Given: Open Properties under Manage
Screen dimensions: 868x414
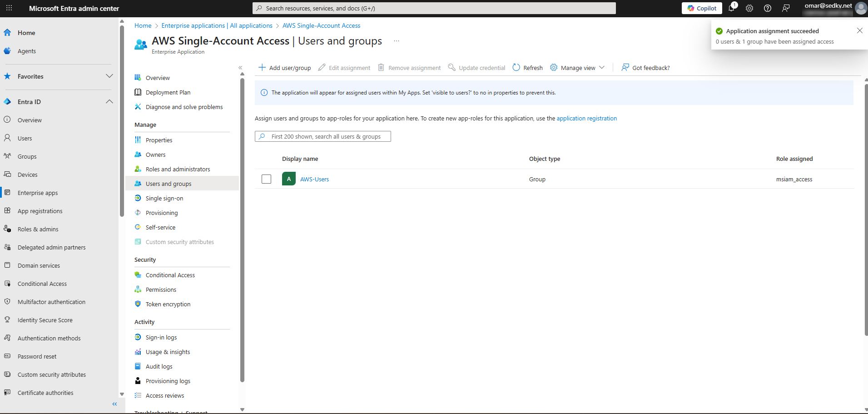Looking at the screenshot, I should (x=159, y=140).
